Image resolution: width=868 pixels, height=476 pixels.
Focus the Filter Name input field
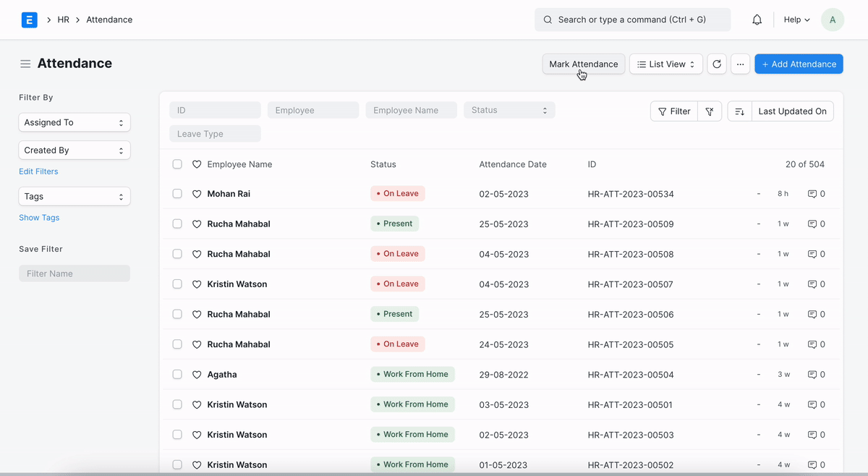[x=75, y=273]
